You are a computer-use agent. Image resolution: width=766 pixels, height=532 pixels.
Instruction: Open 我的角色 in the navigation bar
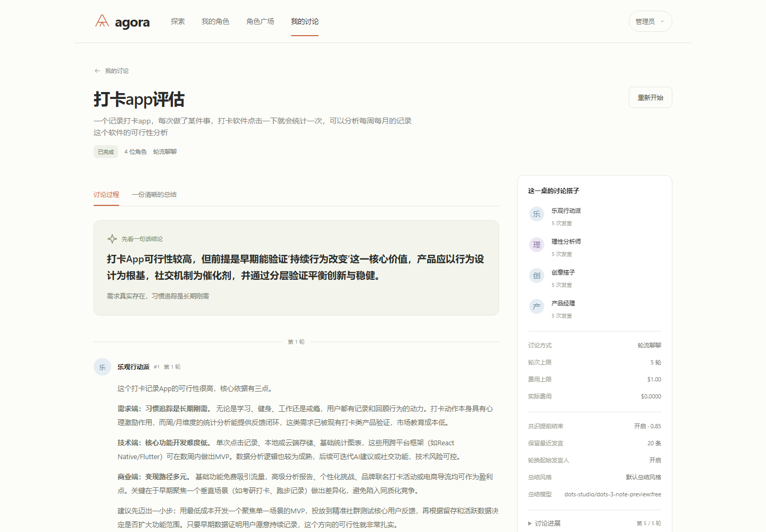[x=215, y=21]
